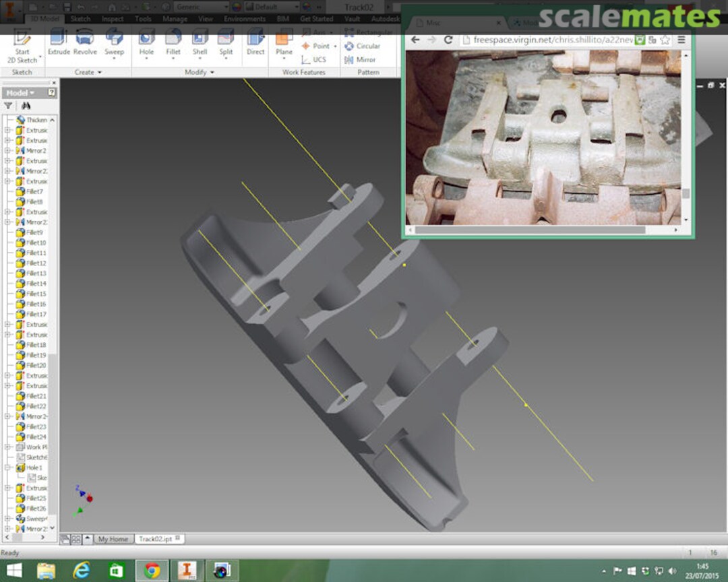Select Fillet18 in the model tree

click(x=35, y=345)
